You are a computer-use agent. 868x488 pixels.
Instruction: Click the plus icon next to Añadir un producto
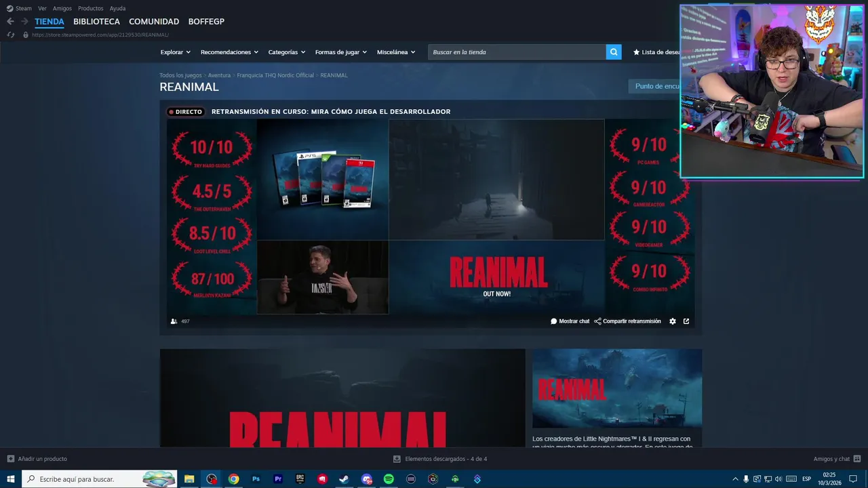[10, 459]
